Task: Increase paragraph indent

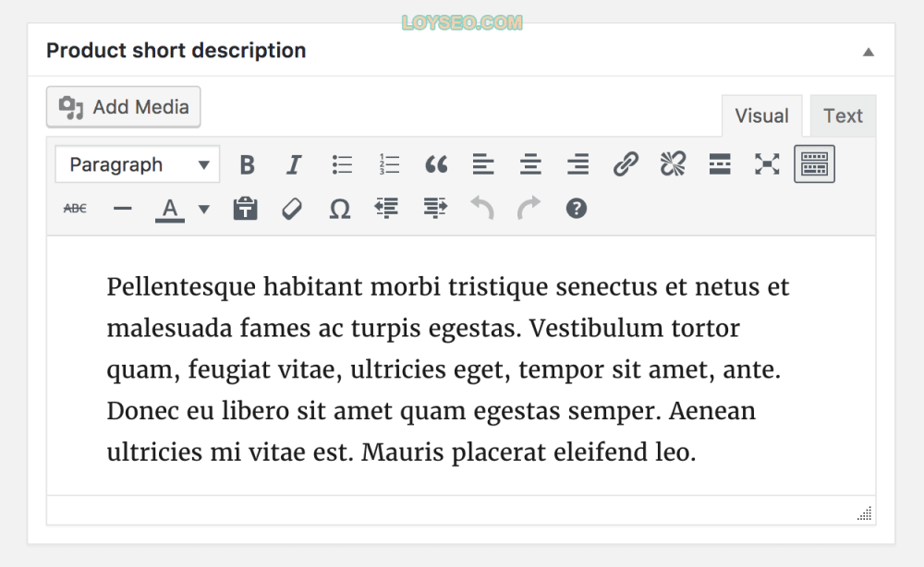Action: [435, 208]
